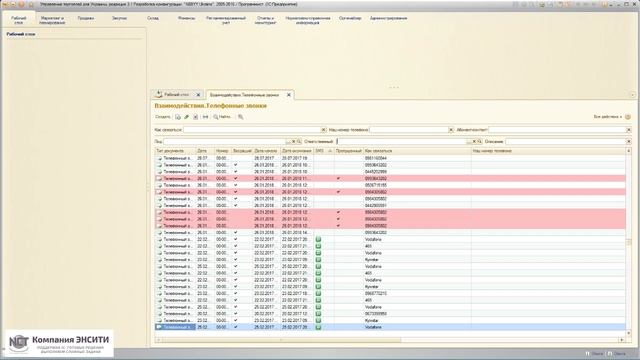Close the Телефонные звонки tab

[289, 95]
